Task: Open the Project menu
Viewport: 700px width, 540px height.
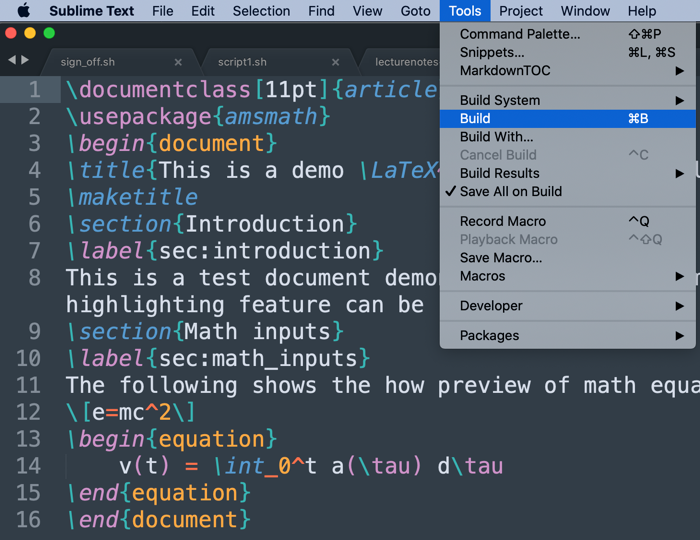Action: tap(521, 11)
